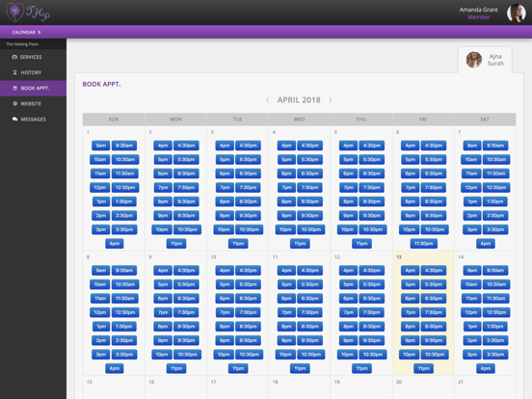
Task: Book 11pm slot on Tuesday April 10
Action: (238, 368)
